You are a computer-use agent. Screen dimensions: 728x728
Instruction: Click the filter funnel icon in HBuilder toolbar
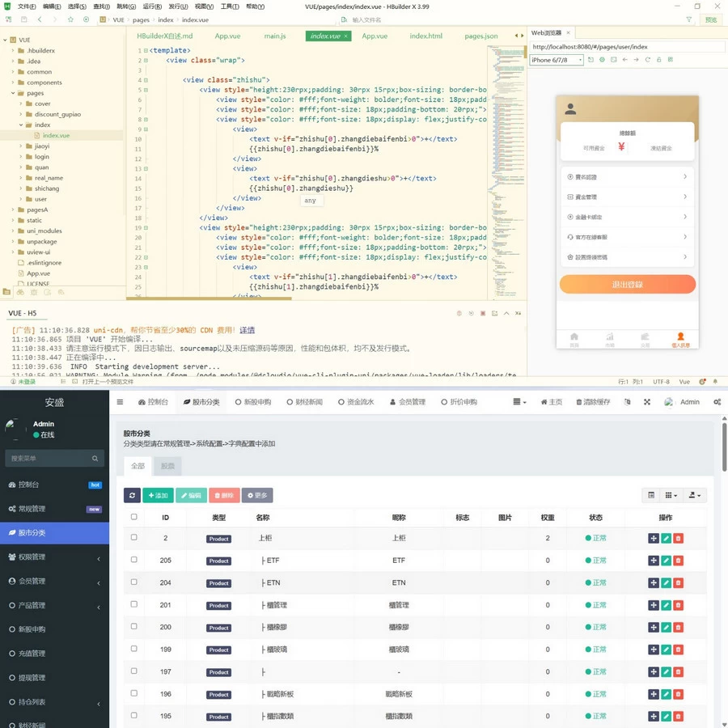tap(689, 19)
